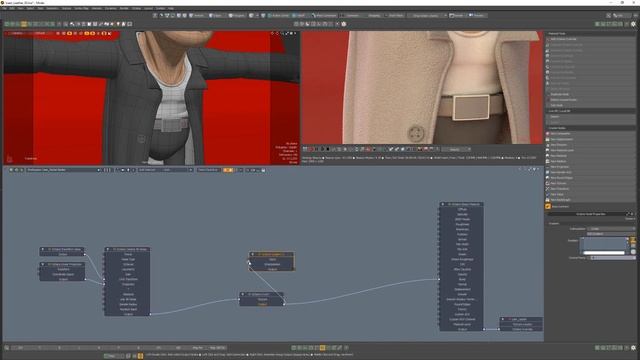Click Edit Node button
The height and width of the screenshot is (360, 640).
(591, 105)
